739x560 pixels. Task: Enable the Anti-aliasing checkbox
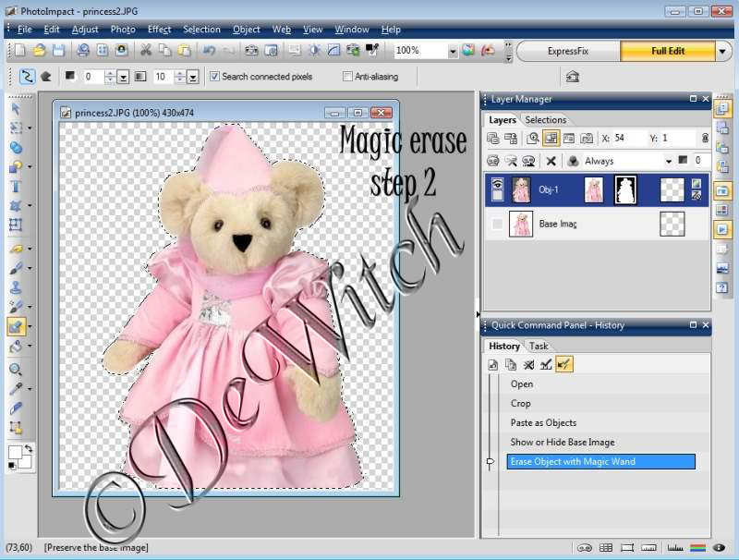(x=348, y=77)
